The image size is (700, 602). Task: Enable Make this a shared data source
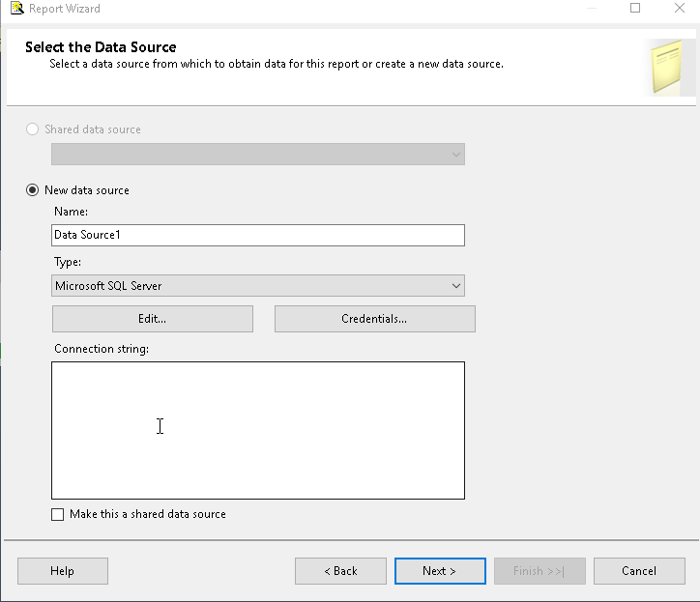[58, 514]
